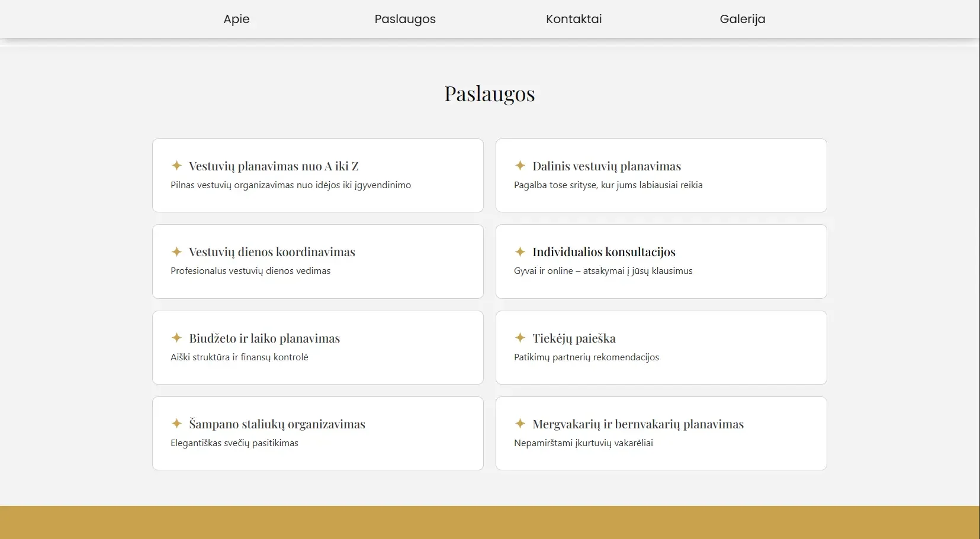Viewport: 980px width, 539px height.
Task: Click the star icon beside Vestuvių planavimas nuo A iki Z
Action: pos(176,166)
